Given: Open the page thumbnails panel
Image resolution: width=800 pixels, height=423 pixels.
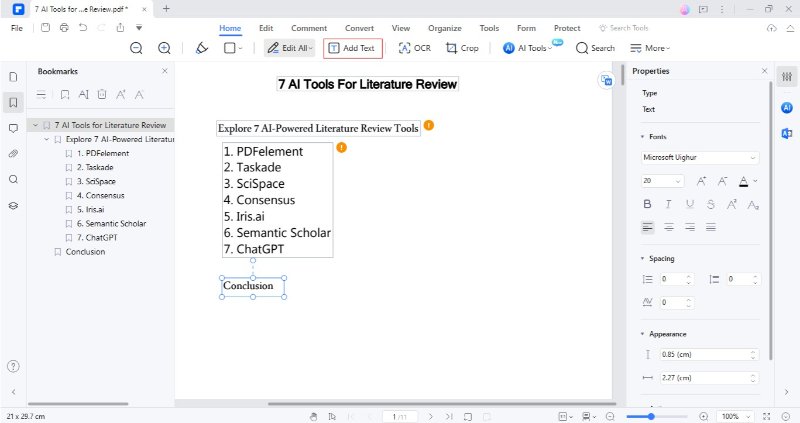Looking at the screenshot, I should 13,77.
